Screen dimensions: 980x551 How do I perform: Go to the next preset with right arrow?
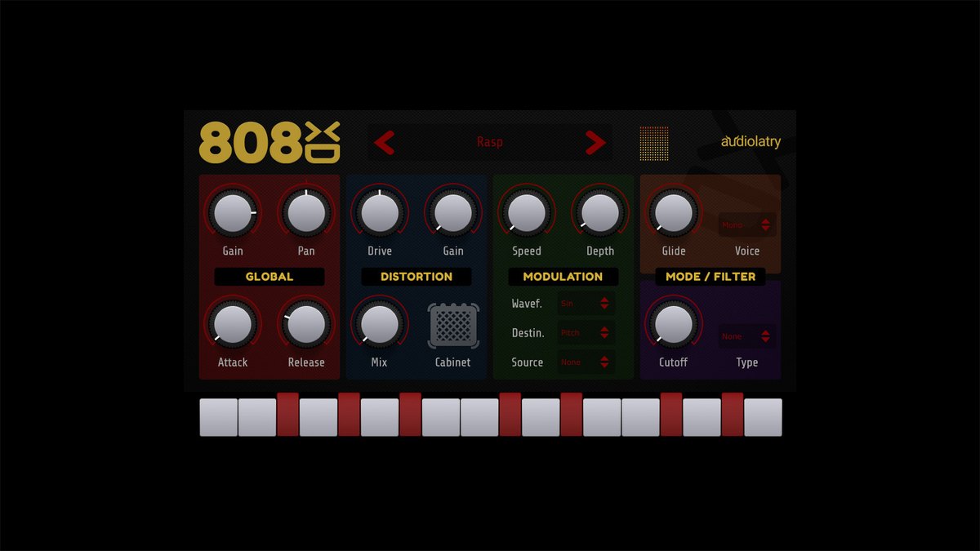595,143
